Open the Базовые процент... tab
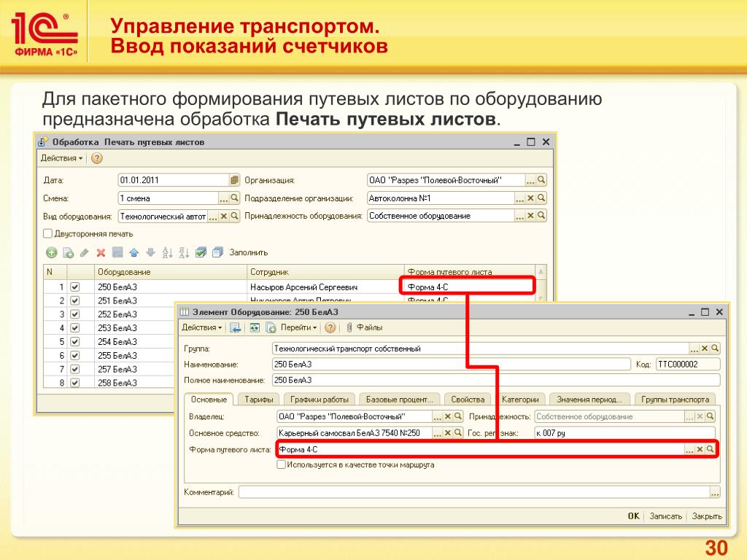This screenshot has width=747, height=560. click(399, 400)
